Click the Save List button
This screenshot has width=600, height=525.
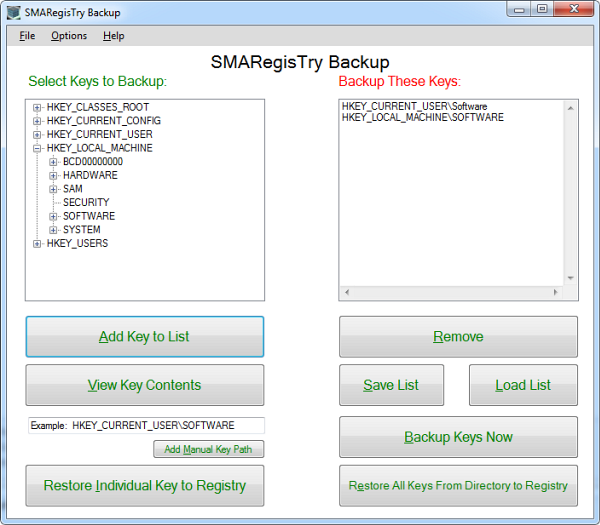391,385
